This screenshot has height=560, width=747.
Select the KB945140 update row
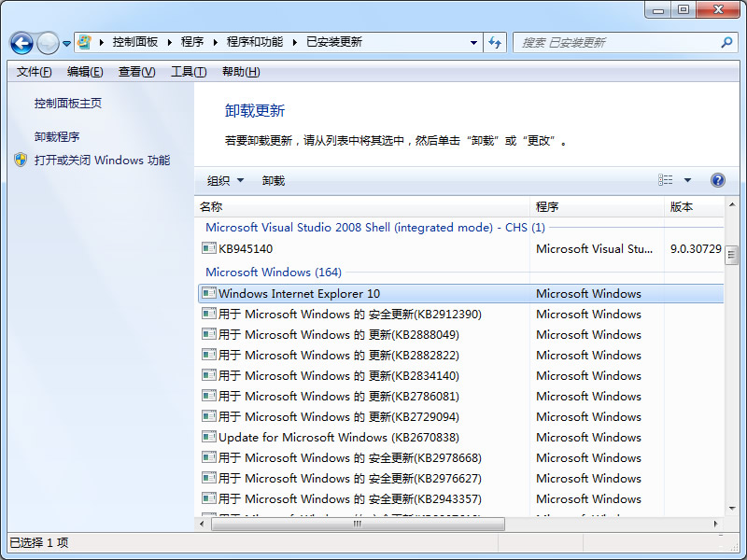pos(460,248)
